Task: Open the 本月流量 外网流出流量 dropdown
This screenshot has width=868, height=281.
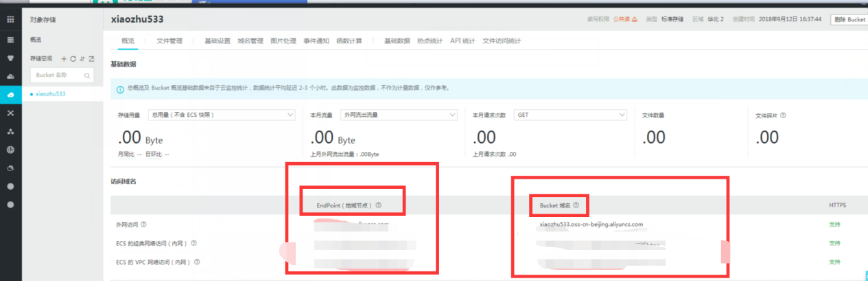Action: [x=399, y=115]
